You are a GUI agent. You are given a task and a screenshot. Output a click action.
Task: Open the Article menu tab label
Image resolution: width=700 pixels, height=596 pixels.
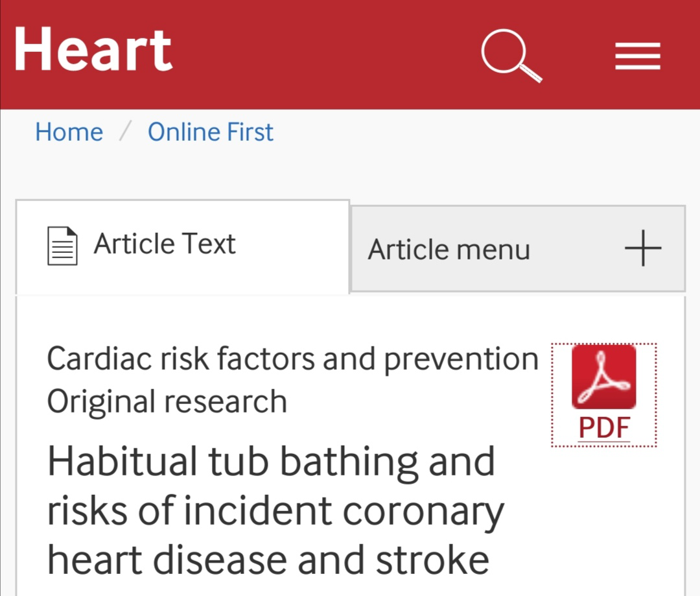(449, 250)
